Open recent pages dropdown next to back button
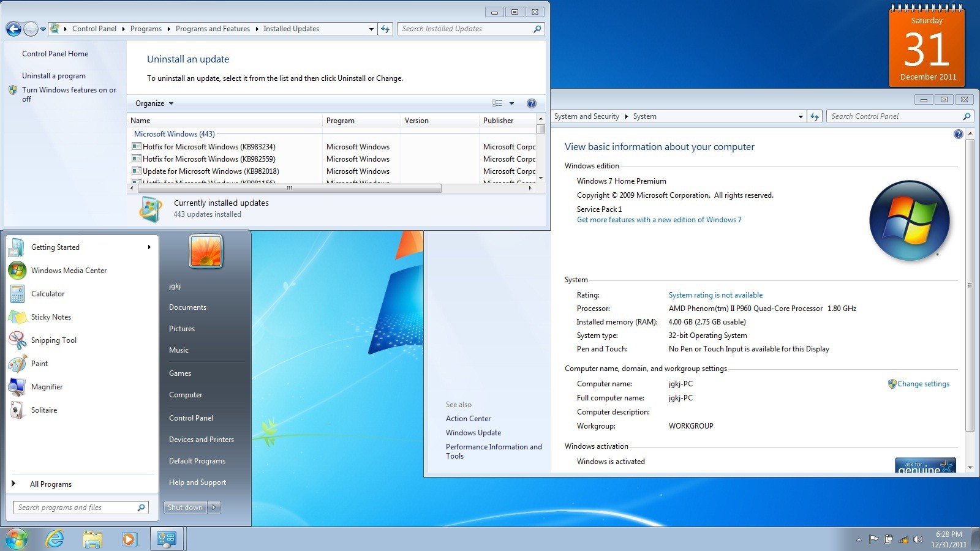Viewport: 980px width, 551px height. click(x=43, y=29)
